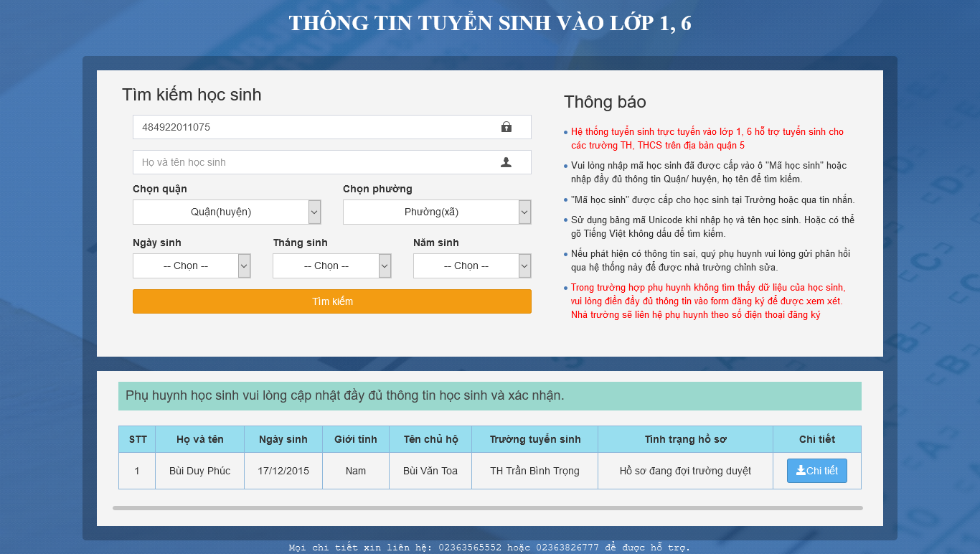Screen dimensions: 980x554
Task: Select the cell 'Bùi Văn Toa'
Action: pyautogui.click(x=430, y=471)
